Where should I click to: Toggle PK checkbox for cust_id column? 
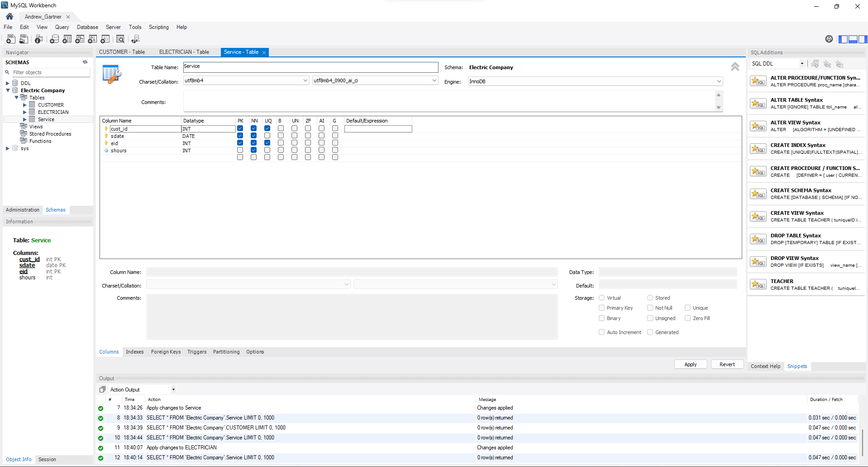[x=240, y=128]
